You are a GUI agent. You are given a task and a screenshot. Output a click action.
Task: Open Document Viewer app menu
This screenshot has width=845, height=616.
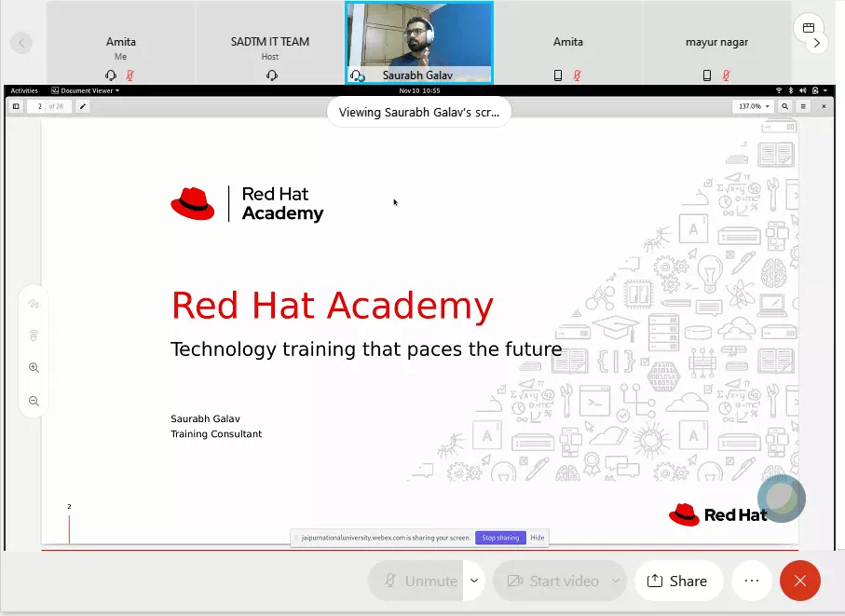pos(85,90)
